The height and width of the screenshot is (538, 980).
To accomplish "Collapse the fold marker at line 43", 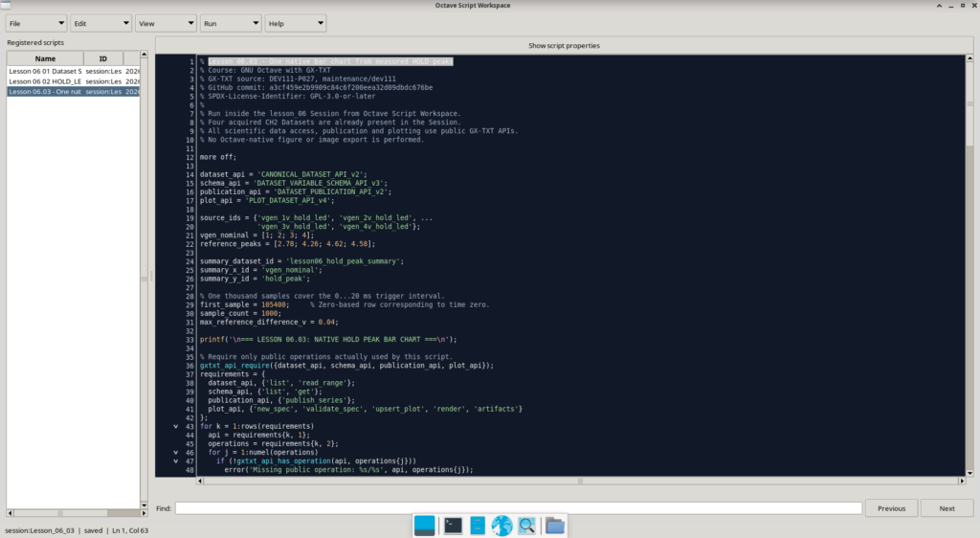I will 176,426.
